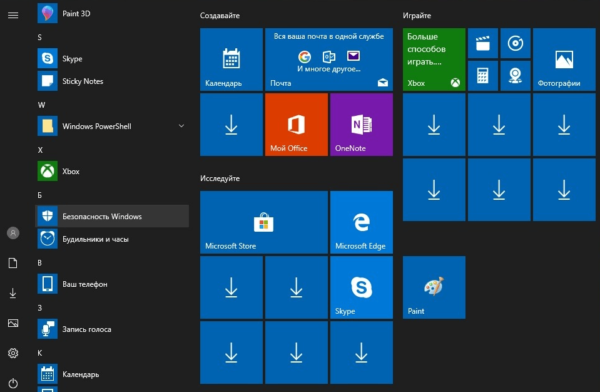Click the download tile left of Мой Office
600x392 pixels.
tap(232, 124)
